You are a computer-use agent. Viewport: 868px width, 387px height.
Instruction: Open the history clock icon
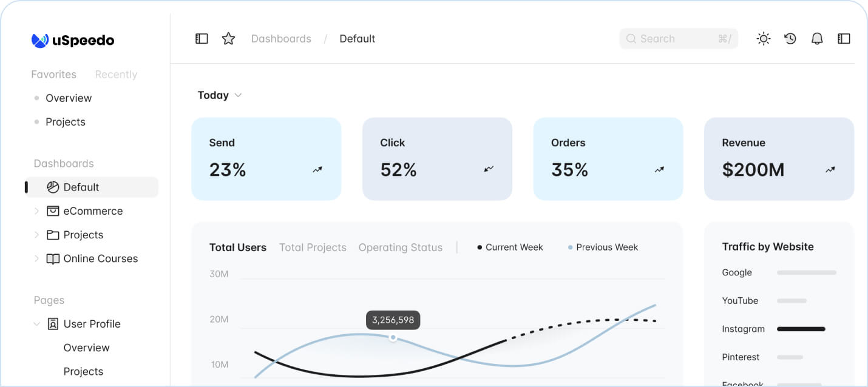pos(790,39)
